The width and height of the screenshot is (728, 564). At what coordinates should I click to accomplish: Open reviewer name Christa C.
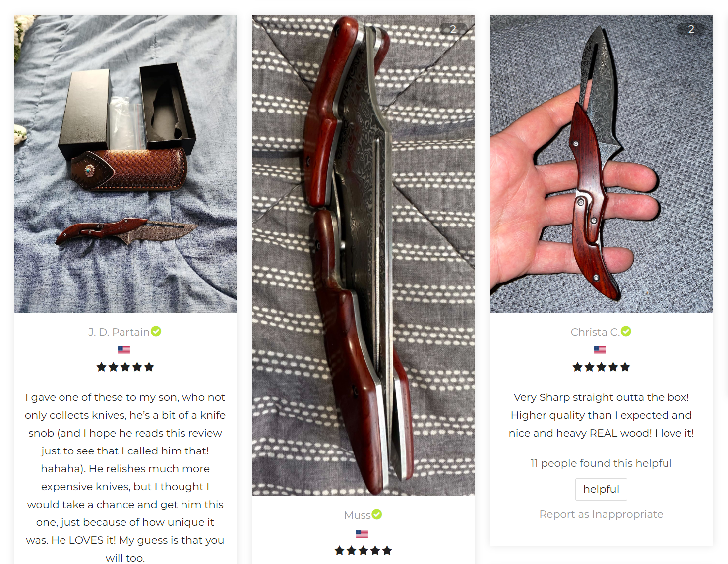595,332
